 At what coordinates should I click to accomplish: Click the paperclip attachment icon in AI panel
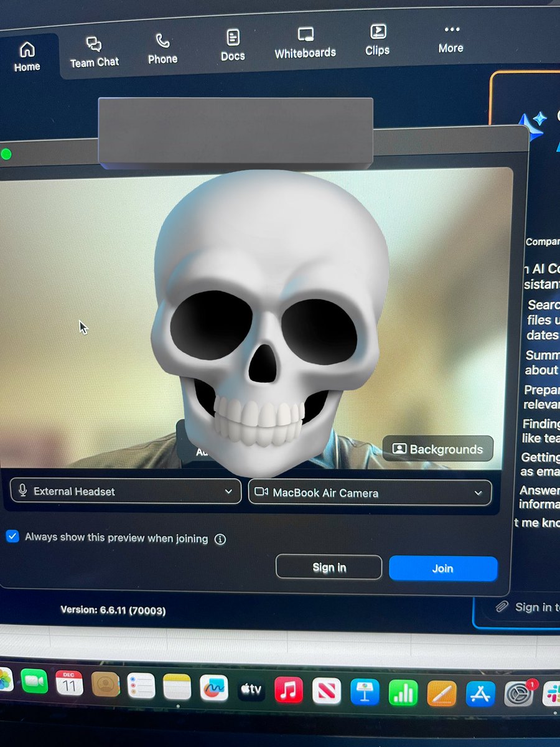coord(501,606)
